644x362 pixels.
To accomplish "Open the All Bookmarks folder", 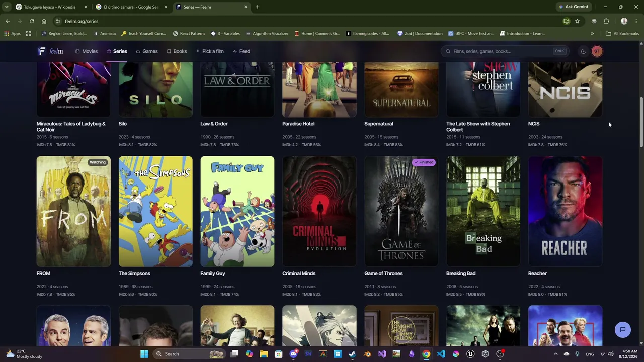I will tap(622, 34).
